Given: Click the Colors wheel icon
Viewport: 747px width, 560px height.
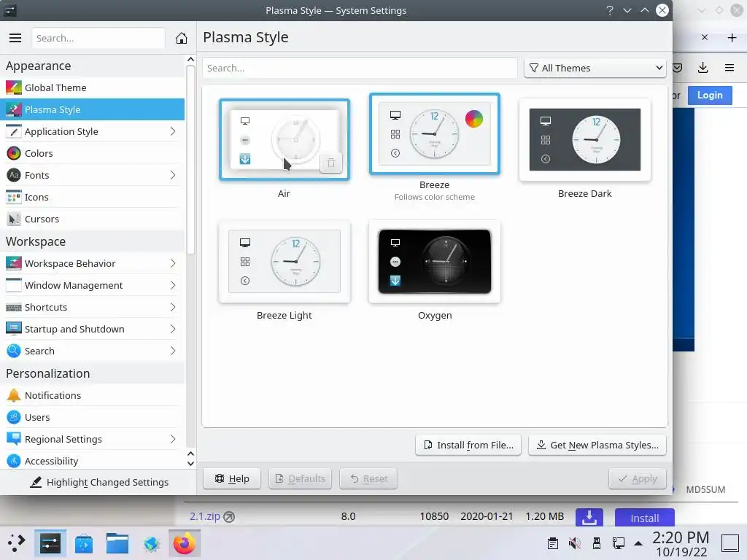Looking at the screenshot, I should click(13, 153).
